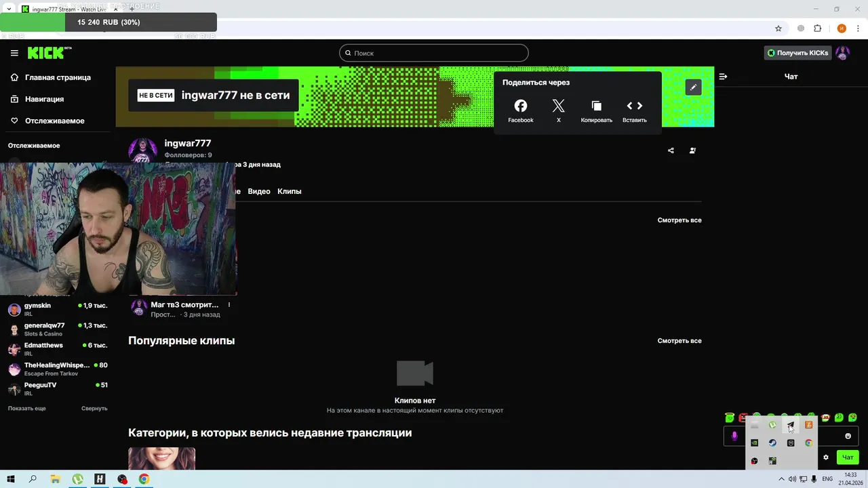Click the pencil edit banner icon
Image resolution: width=868 pixels, height=488 pixels.
tap(693, 87)
